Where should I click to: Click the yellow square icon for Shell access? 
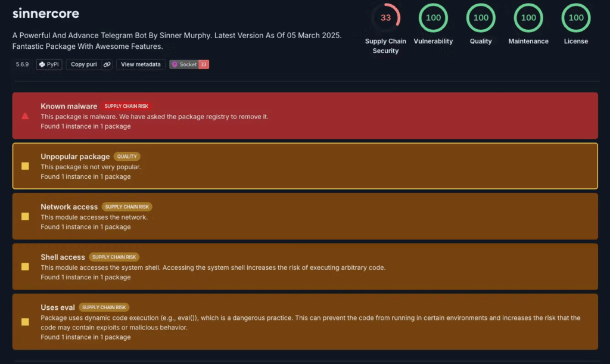(x=25, y=267)
